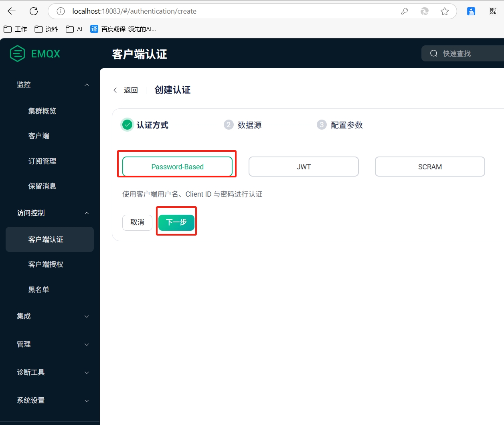
Task: Bookmark this page with star icon
Action: (445, 11)
